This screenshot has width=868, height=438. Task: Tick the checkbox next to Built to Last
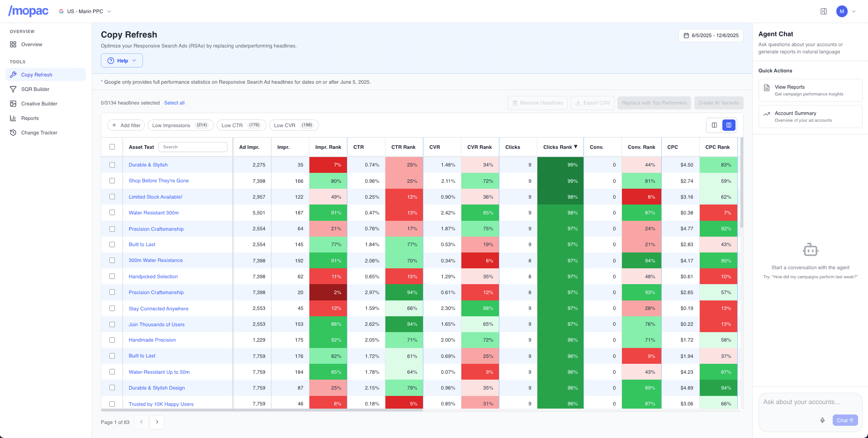coord(112,244)
